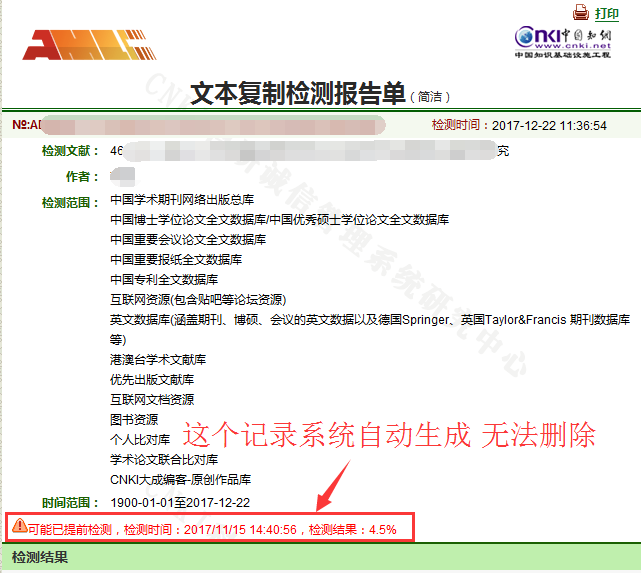Click 图书资源 entry

134,420
